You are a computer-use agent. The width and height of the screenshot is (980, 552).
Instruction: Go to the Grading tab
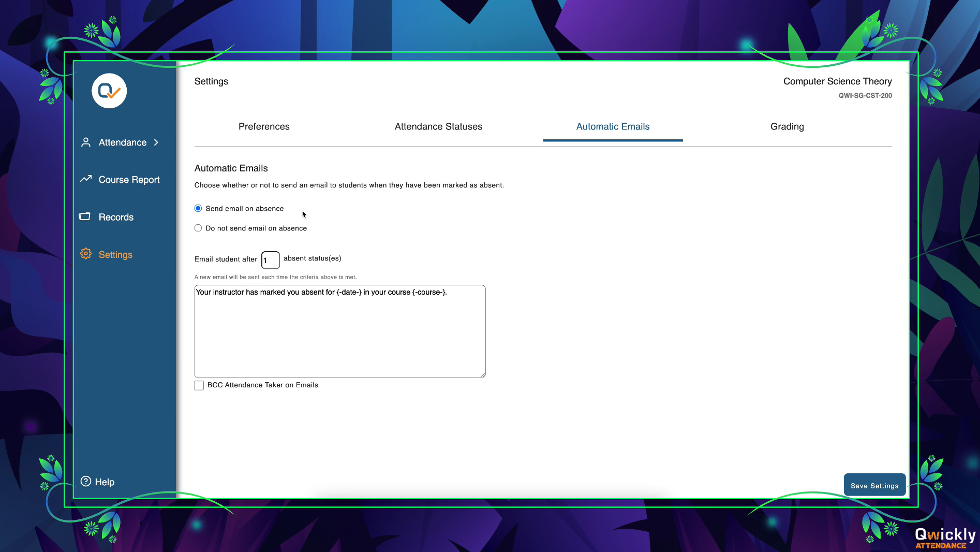click(x=787, y=126)
